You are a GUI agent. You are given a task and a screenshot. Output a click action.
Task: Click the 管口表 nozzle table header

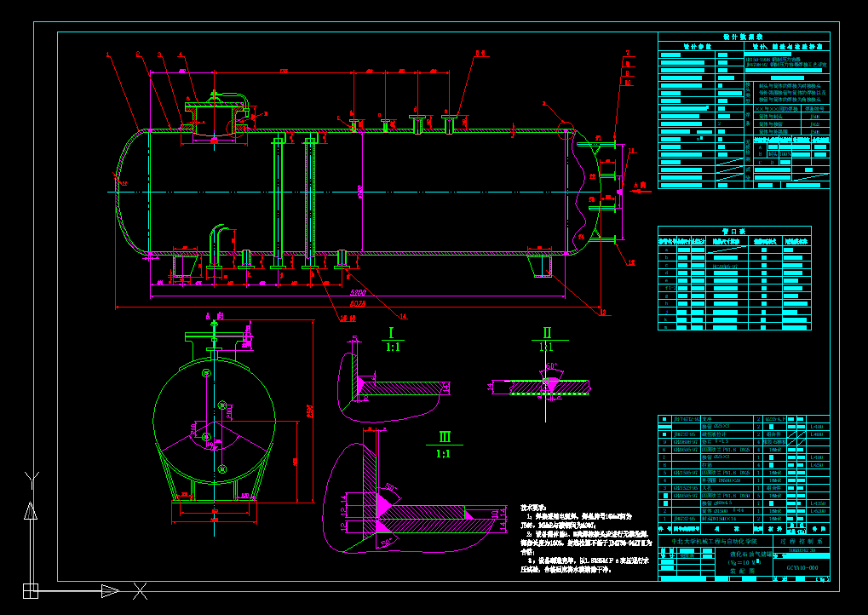pos(733,230)
